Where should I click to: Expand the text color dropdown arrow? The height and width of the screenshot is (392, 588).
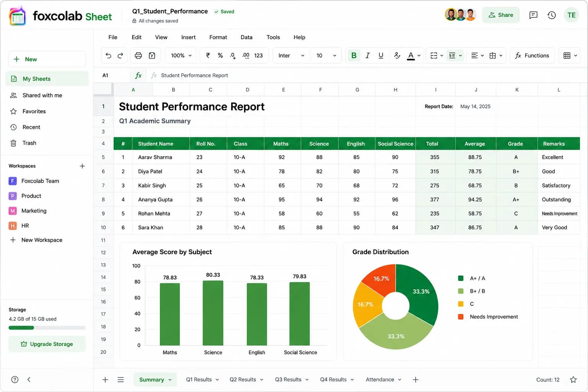coord(419,56)
